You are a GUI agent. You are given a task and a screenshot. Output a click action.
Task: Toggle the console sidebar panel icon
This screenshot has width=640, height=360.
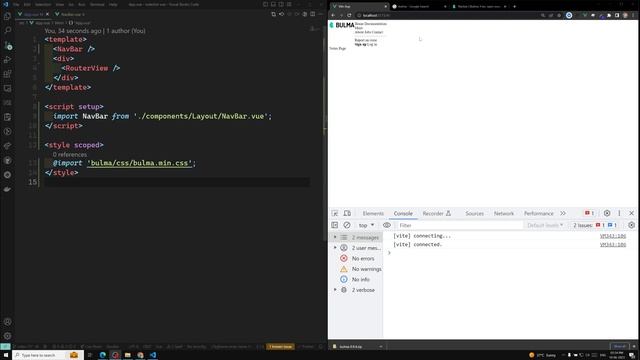pos(335,225)
